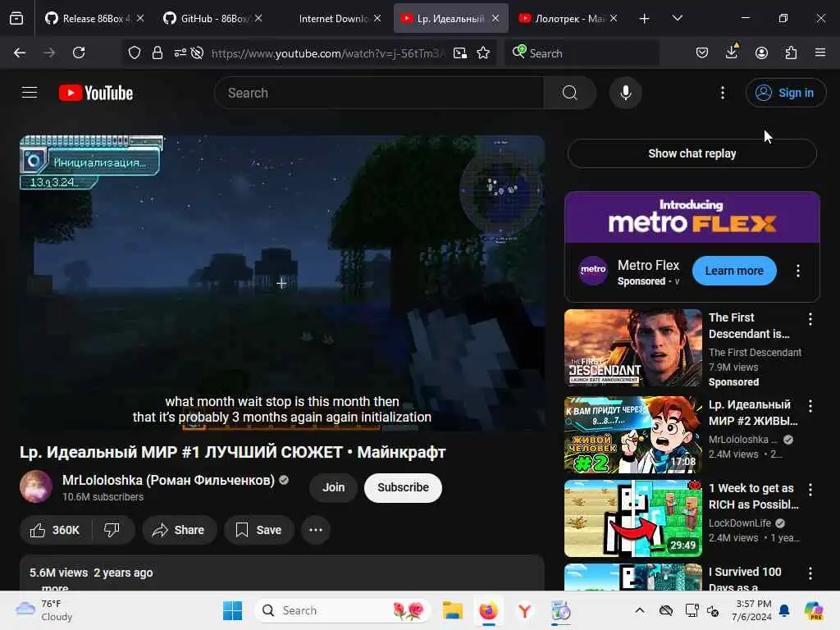Focus the YouTube search input field

click(x=379, y=93)
